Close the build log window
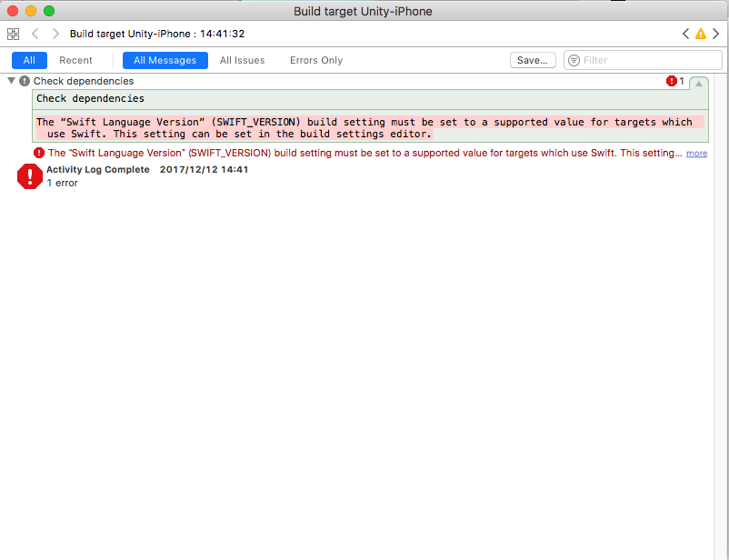 click(13, 11)
